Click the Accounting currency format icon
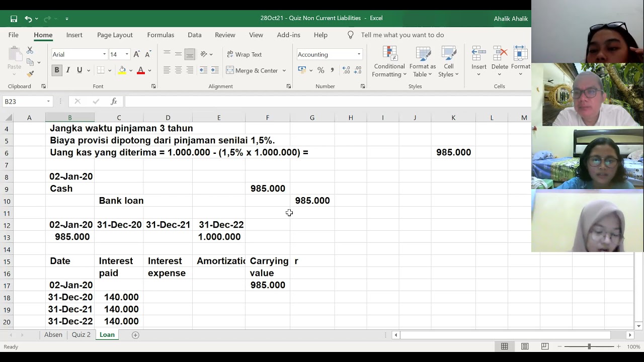The width and height of the screenshot is (644, 362). pos(302,70)
